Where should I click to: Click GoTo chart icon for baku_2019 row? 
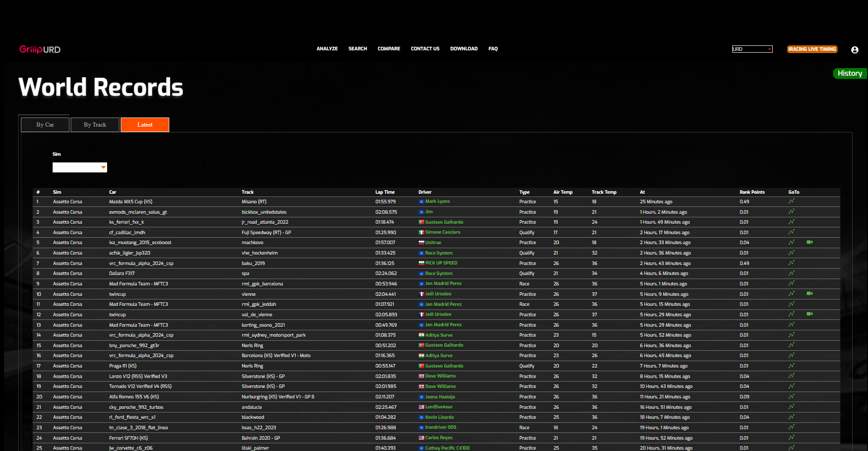(791, 263)
